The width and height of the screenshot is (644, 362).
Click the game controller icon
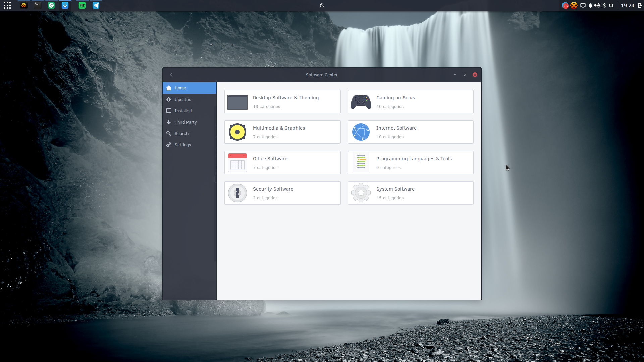[x=361, y=102]
